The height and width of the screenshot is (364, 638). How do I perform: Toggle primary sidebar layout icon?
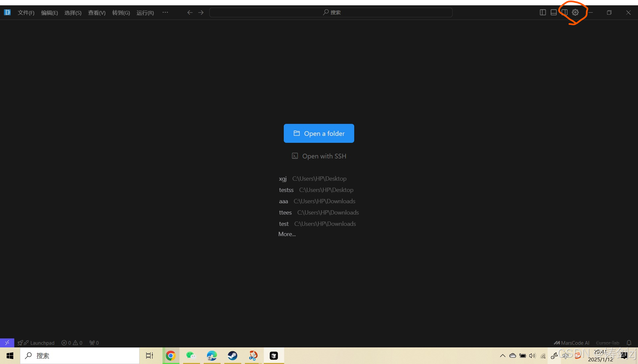click(543, 12)
